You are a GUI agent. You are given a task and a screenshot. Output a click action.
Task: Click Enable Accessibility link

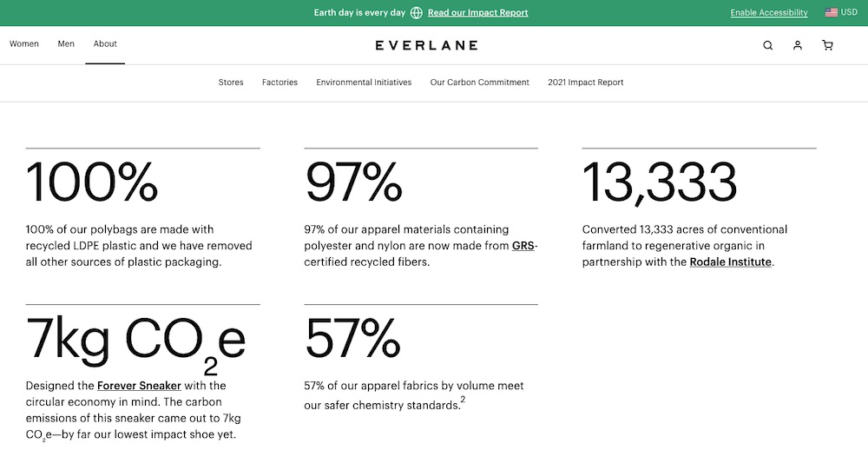pos(769,13)
